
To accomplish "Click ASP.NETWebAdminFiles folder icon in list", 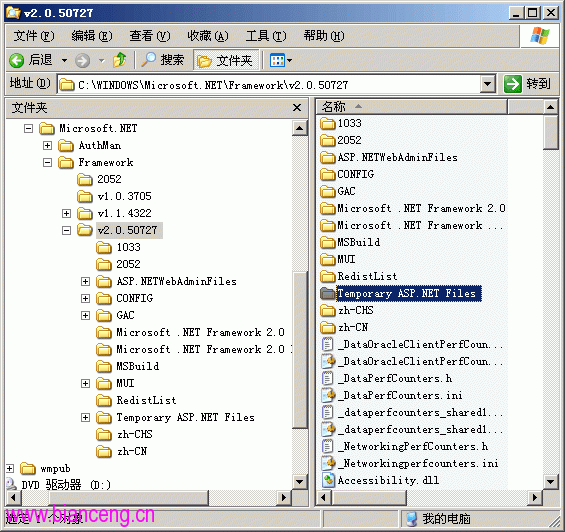I will point(327,158).
